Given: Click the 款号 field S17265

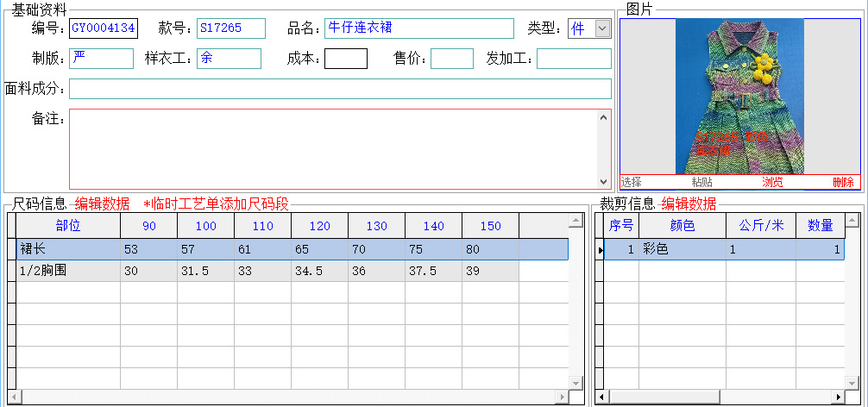Looking at the screenshot, I should [x=231, y=28].
